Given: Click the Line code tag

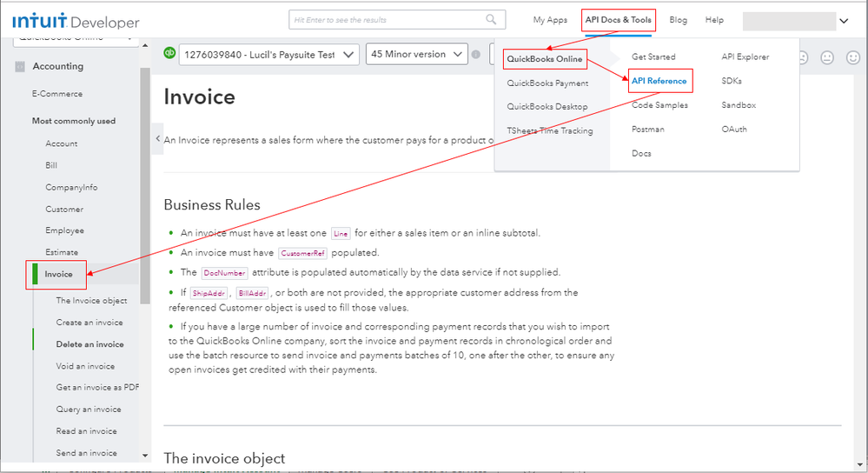Looking at the screenshot, I should tap(341, 234).
